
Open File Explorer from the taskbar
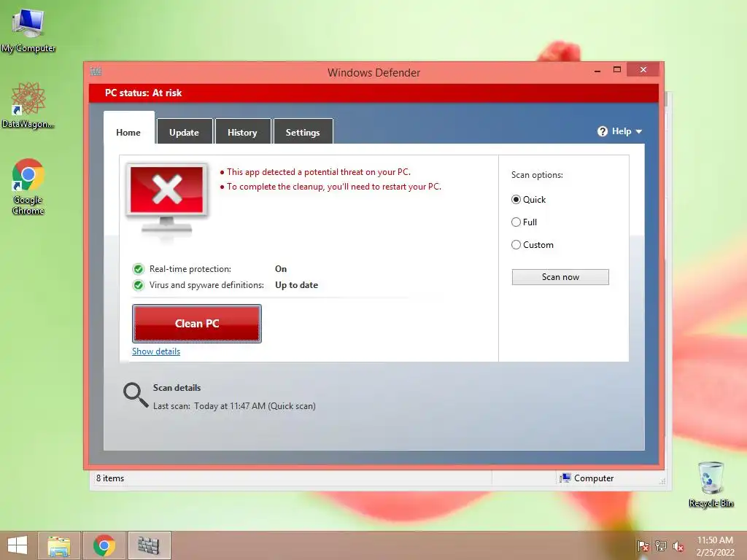(59, 545)
